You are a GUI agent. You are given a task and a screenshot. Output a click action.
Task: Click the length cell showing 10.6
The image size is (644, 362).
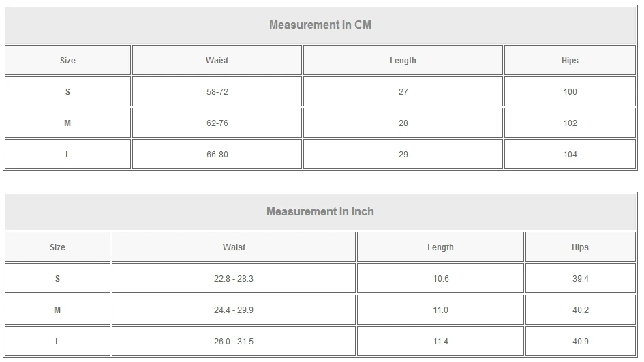click(x=440, y=279)
